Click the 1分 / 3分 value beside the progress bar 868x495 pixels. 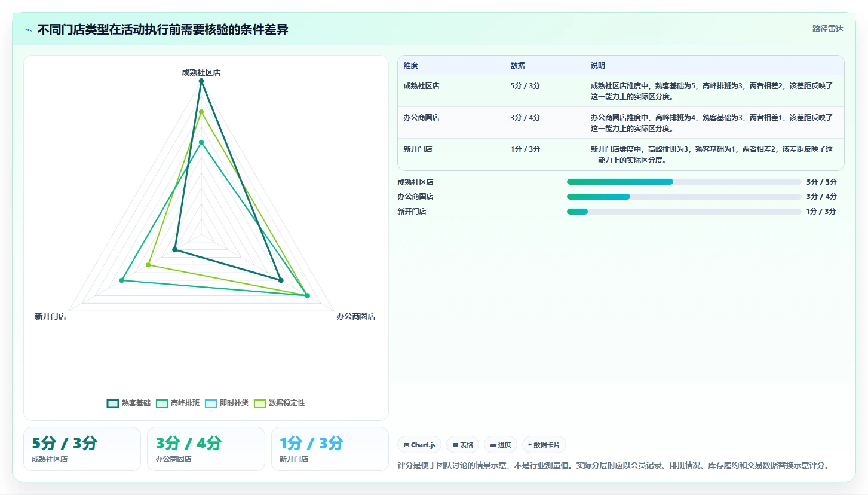pos(821,212)
